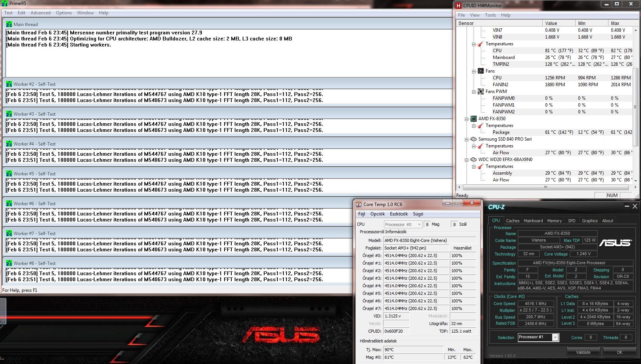
Task: Click the thermometer icon under AMD FX-8350
Action: pyautogui.click(x=481, y=125)
